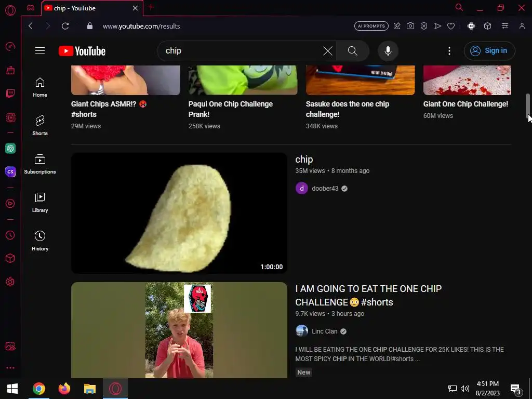Open the extensions cube icon in the toolbar
The width and height of the screenshot is (532, 399).
coord(487,26)
